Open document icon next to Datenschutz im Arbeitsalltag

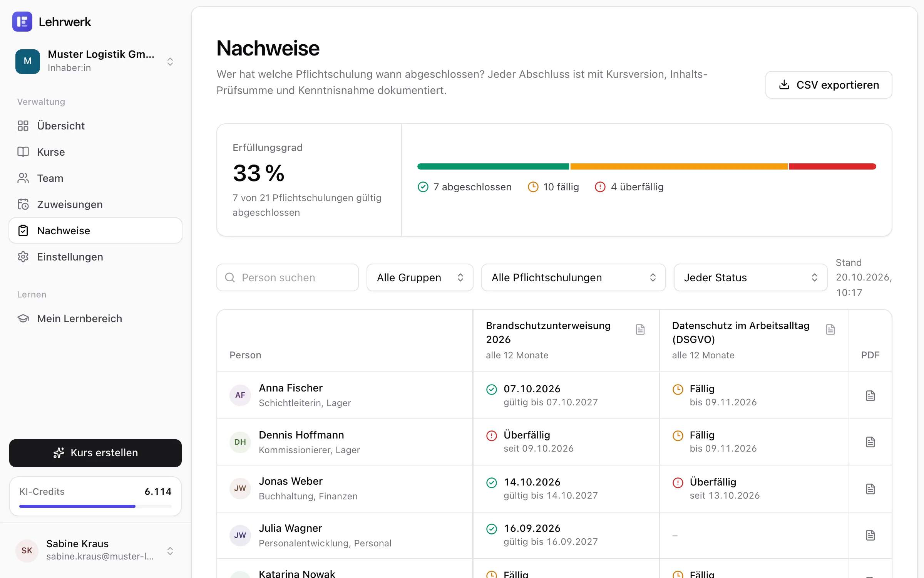(830, 329)
